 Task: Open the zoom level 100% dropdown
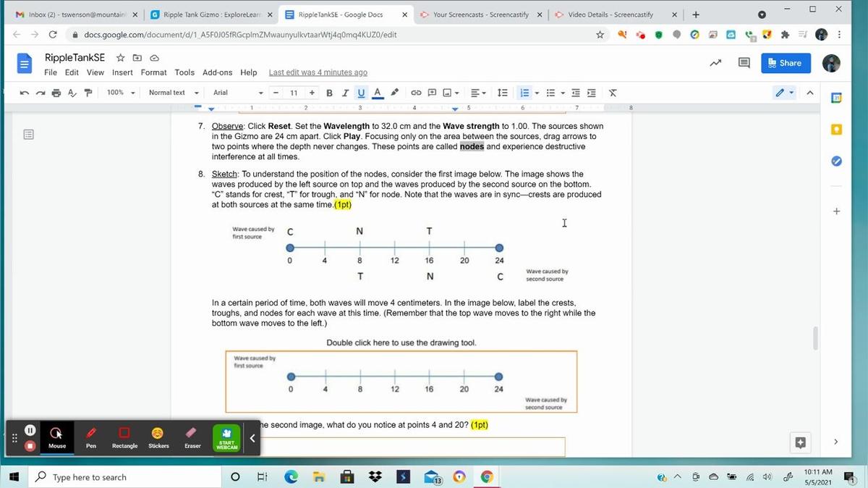tap(121, 93)
